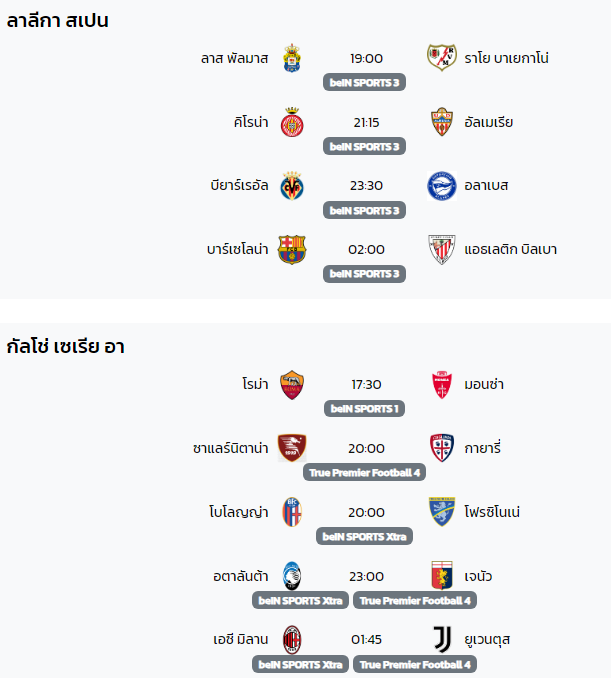Click the Rayo Vallecano club crest
Image resolution: width=611 pixels, height=678 pixels.
tap(441, 58)
